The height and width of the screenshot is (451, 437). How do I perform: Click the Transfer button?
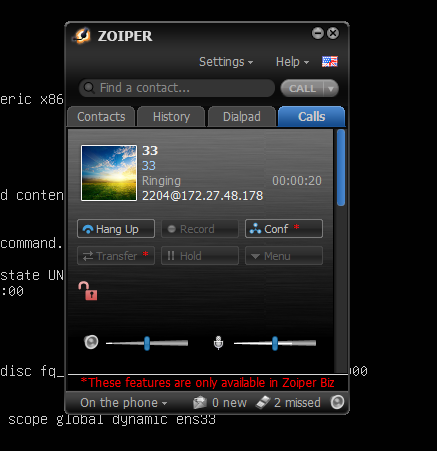tap(116, 256)
